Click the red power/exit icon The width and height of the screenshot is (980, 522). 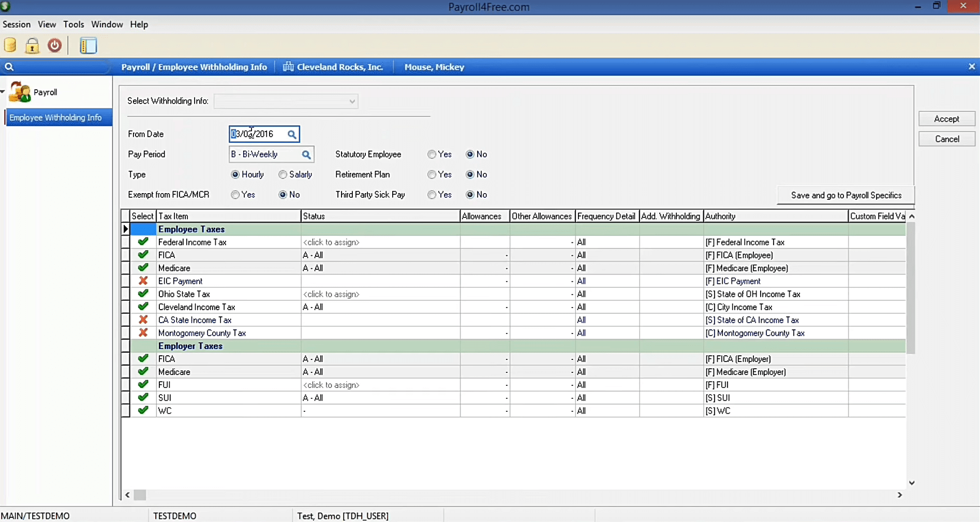(54, 46)
